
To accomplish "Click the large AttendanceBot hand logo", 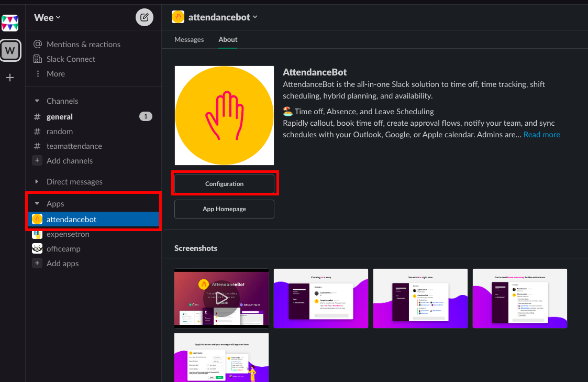I will click(x=224, y=116).
